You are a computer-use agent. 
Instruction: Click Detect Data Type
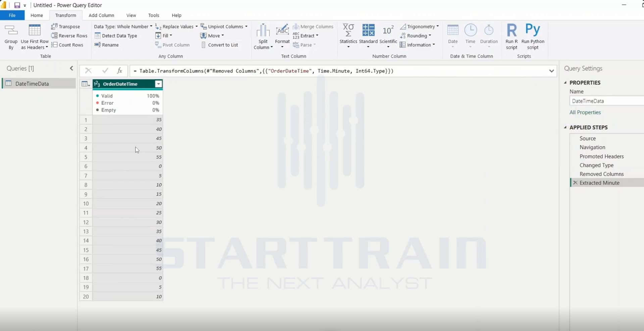coord(116,36)
